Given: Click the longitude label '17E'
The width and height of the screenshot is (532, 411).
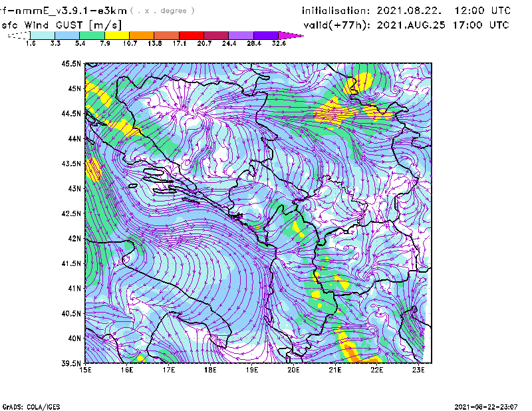Looking at the screenshot, I should point(169,370).
